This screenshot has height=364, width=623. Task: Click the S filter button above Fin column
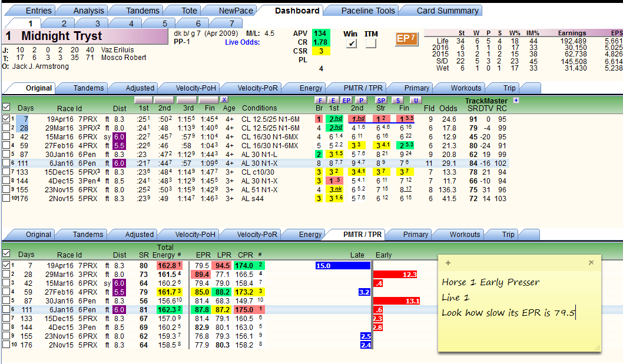(x=397, y=101)
